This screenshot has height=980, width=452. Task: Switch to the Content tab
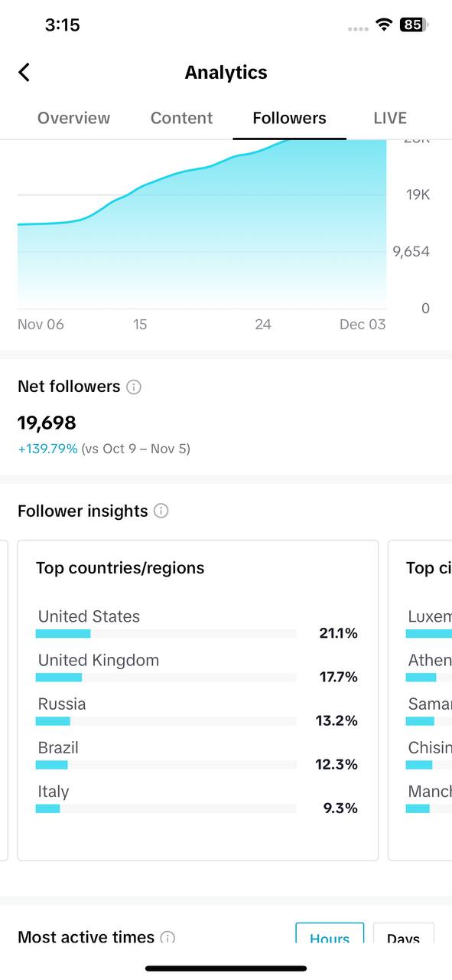[x=181, y=118]
